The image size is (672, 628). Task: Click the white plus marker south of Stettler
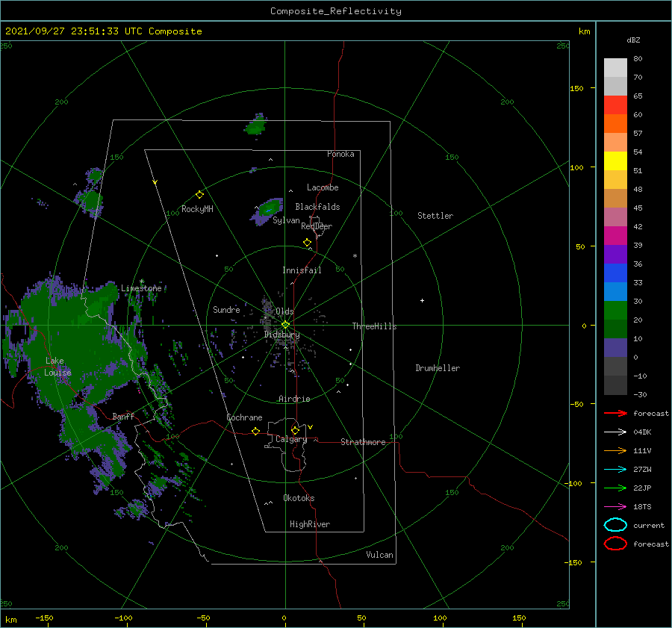click(422, 300)
